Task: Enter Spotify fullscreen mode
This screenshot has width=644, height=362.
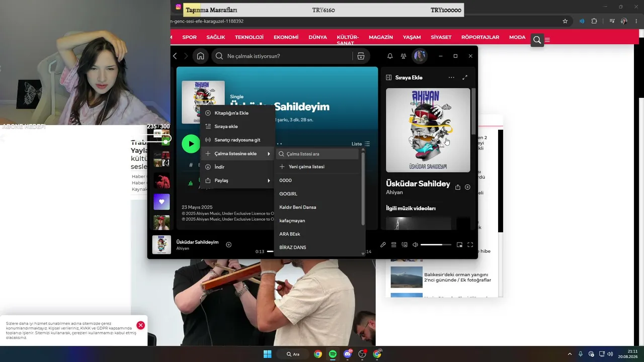Action: (x=470, y=245)
